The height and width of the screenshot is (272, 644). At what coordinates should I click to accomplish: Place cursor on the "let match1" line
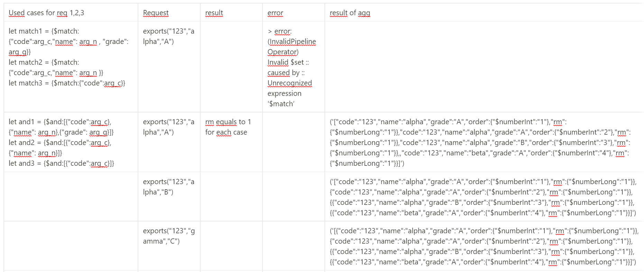coord(44,31)
